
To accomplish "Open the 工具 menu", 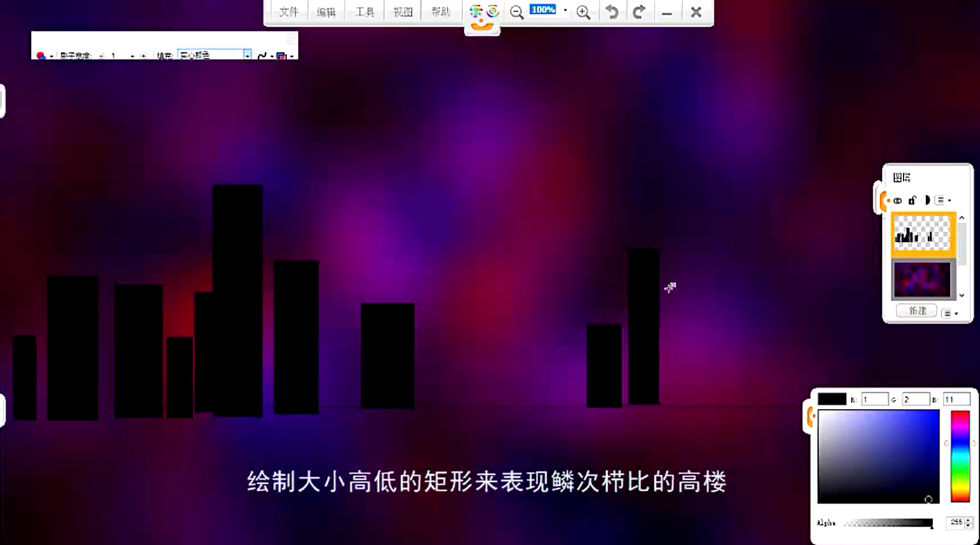I will pos(365,13).
